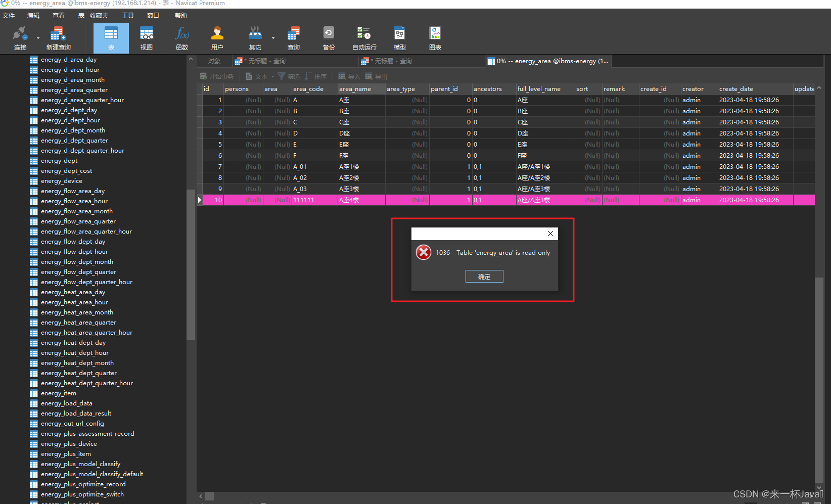The width and height of the screenshot is (831, 504).
Task: Click the red error icon in dialog
Action: (424, 252)
